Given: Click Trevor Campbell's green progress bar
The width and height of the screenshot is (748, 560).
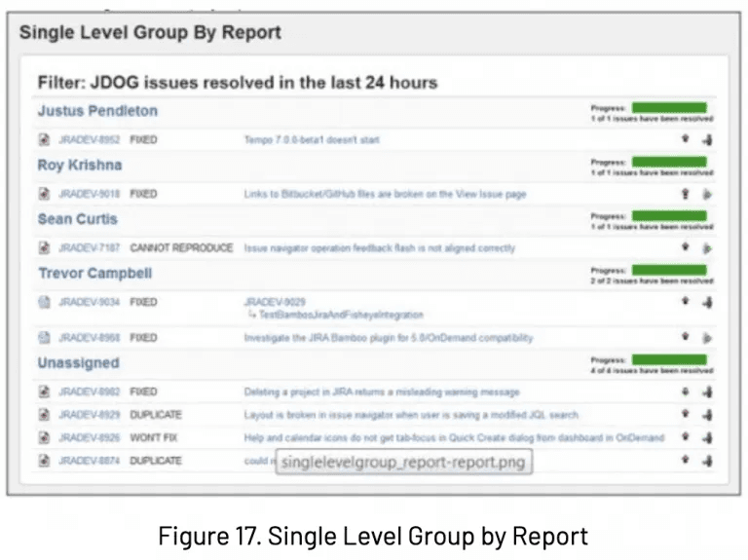Looking at the screenshot, I should [669, 270].
